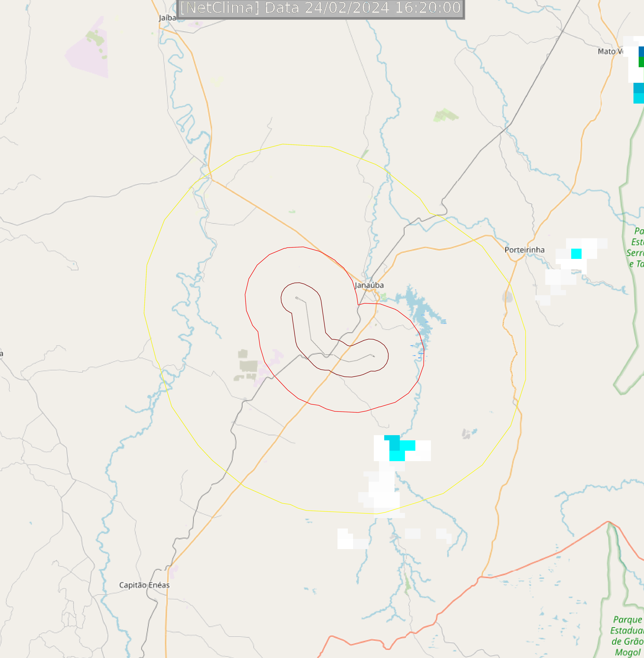Click the Mato Verde label

610,51
